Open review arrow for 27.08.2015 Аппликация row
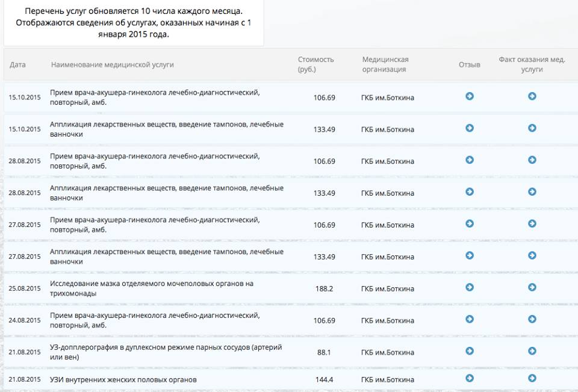 click(x=470, y=255)
